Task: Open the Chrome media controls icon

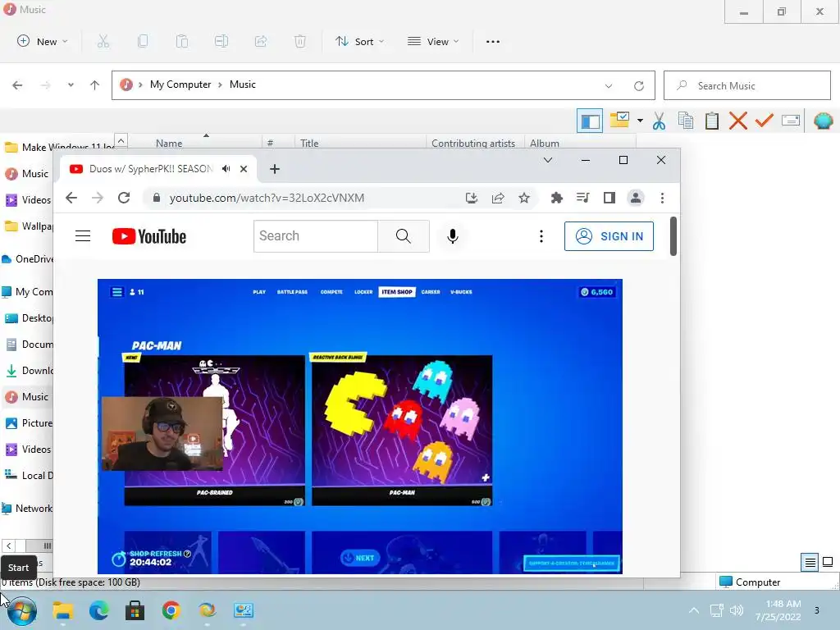Action: (583, 199)
